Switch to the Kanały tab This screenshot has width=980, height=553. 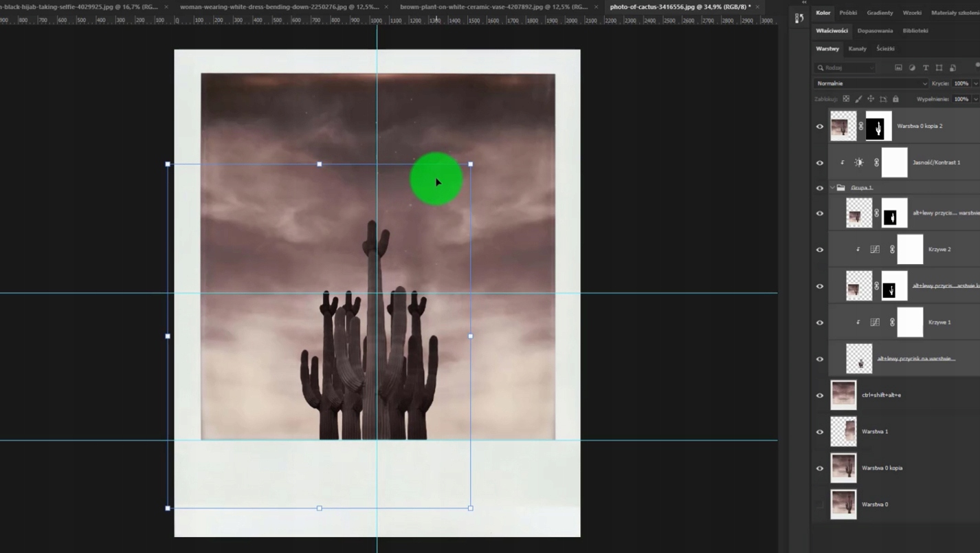(858, 49)
